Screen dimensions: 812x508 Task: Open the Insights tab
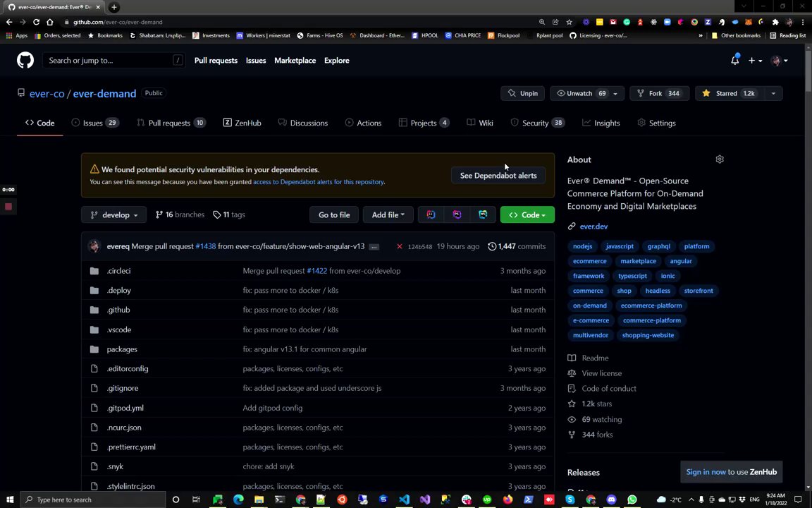click(601, 123)
